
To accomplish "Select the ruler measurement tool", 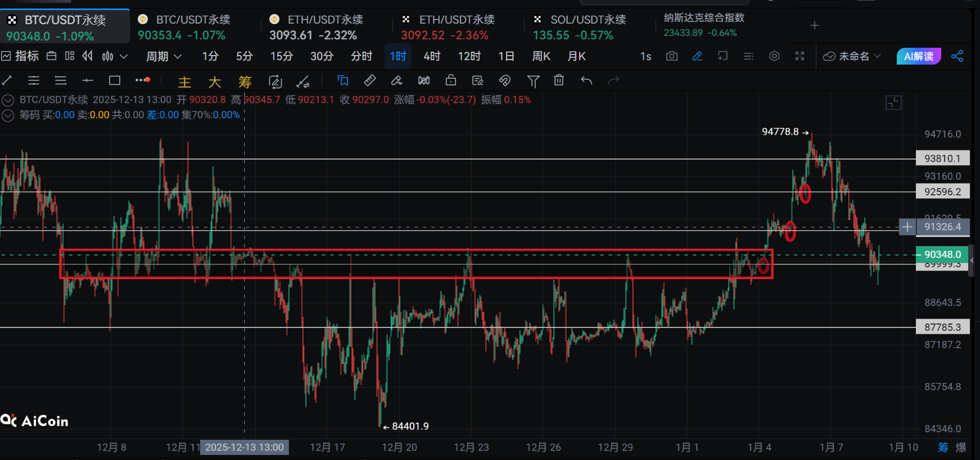I will (x=369, y=81).
